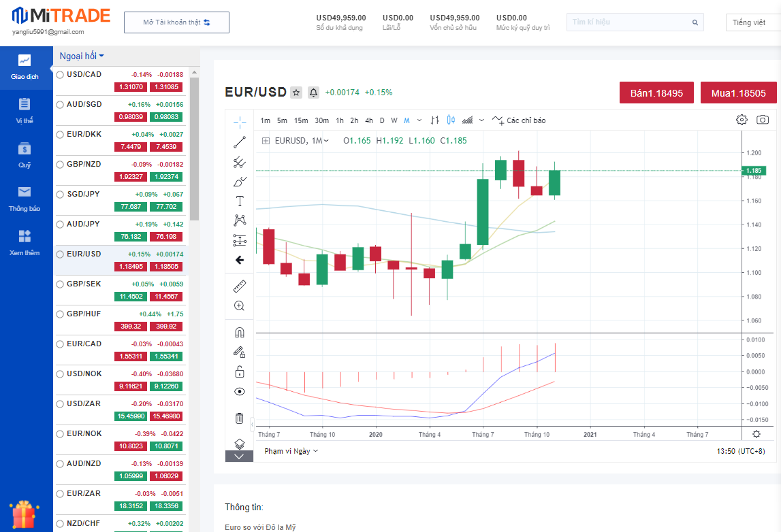Select the trend line drawing tool
This screenshot has width=781, height=532.
pyautogui.click(x=239, y=142)
